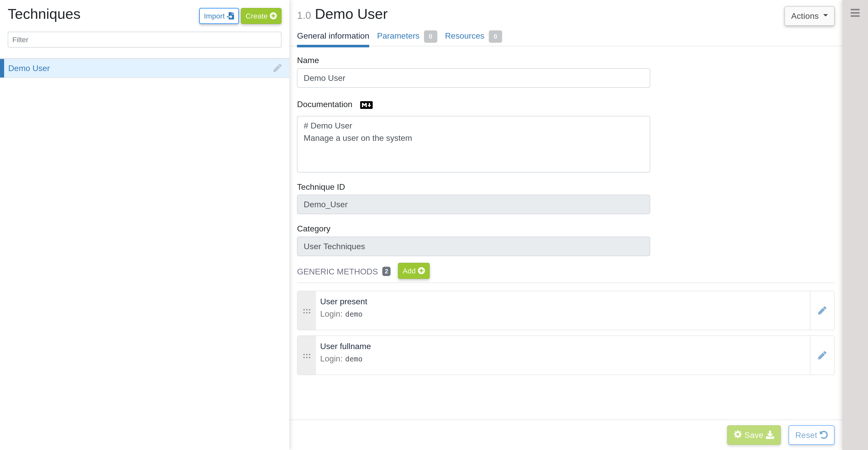This screenshot has width=868, height=450.
Task: Click the edit pencil icon for User present
Action: (x=822, y=310)
